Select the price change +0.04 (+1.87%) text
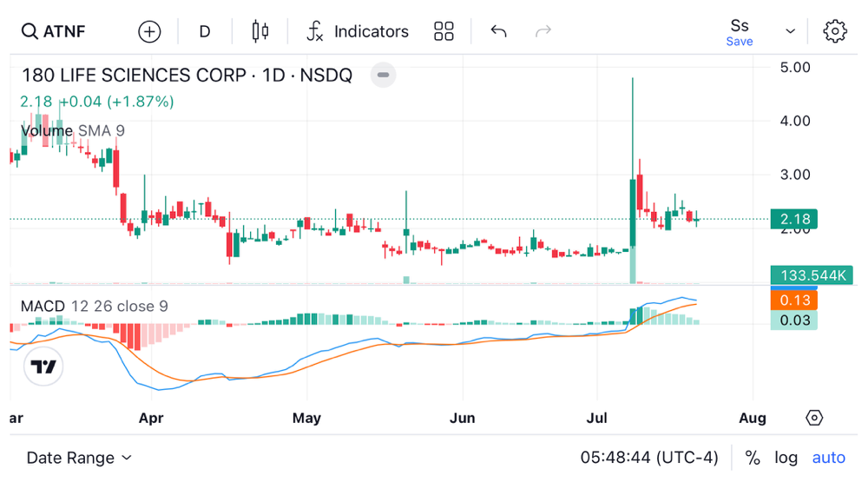 pyautogui.click(x=117, y=102)
